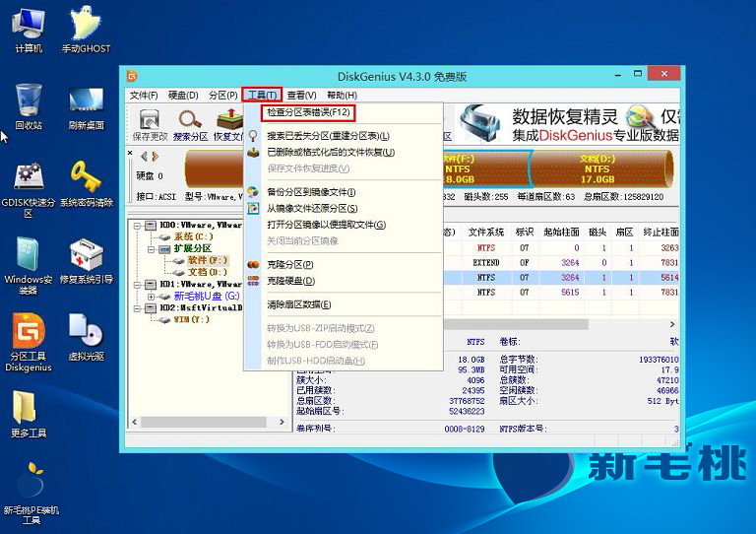Choose 清除扇区数据(E) menu entry
This screenshot has width=756, height=534.
point(299,304)
